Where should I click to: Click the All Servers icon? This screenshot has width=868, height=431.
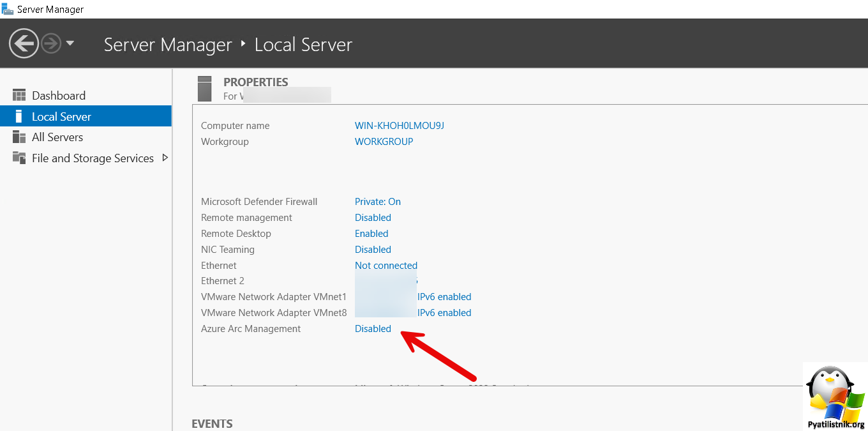[x=19, y=137]
